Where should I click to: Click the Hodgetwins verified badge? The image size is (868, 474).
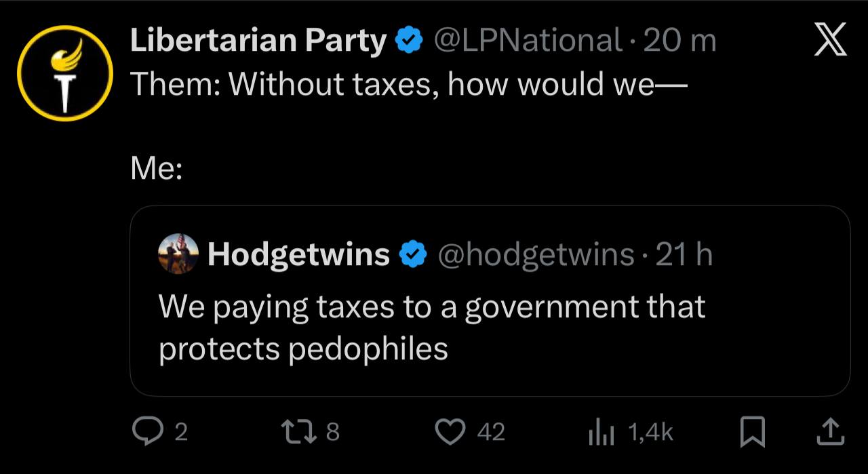pyautogui.click(x=413, y=255)
